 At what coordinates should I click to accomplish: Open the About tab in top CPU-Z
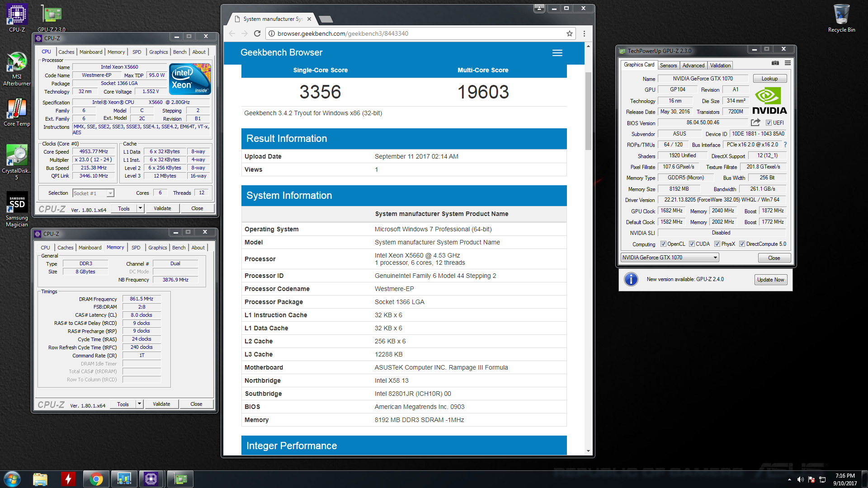click(199, 52)
